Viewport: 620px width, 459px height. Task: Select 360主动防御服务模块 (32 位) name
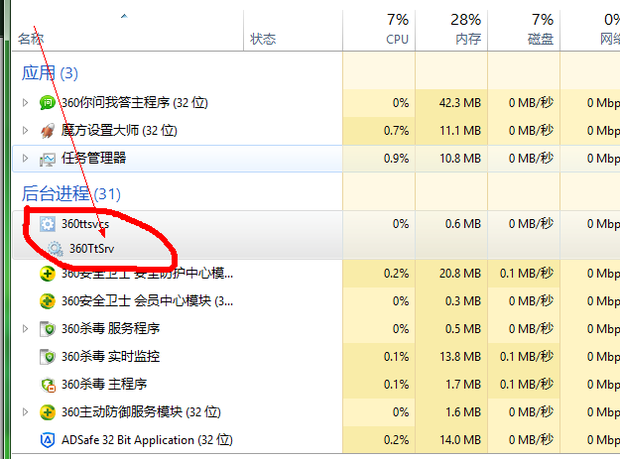pos(141,412)
